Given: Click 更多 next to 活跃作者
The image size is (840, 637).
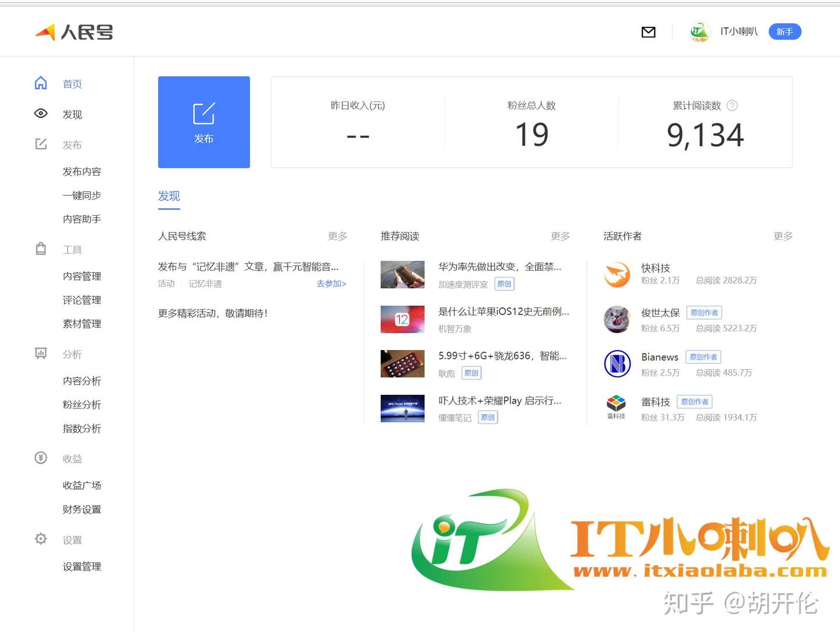Looking at the screenshot, I should (x=783, y=236).
